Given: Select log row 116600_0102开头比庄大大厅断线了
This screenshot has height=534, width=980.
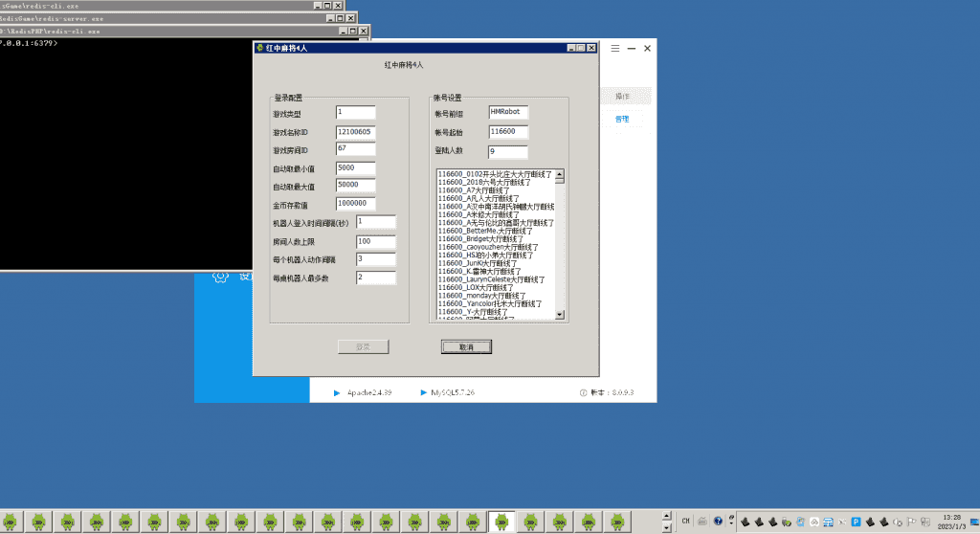Looking at the screenshot, I should (495, 174).
